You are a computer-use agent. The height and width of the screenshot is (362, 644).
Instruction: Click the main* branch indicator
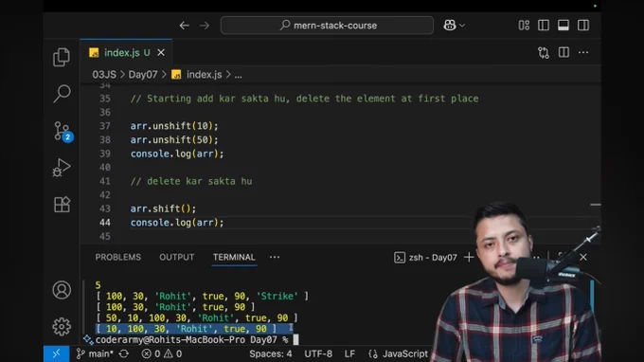(x=96, y=353)
